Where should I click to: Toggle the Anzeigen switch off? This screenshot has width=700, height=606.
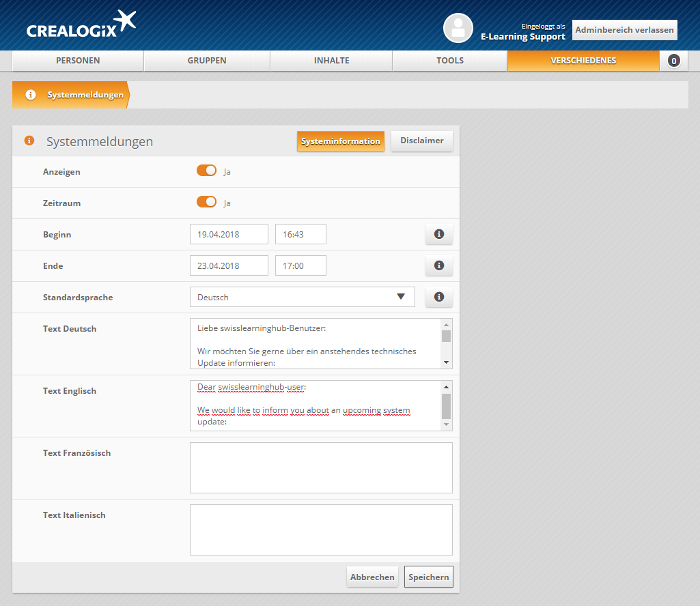pyautogui.click(x=206, y=171)
